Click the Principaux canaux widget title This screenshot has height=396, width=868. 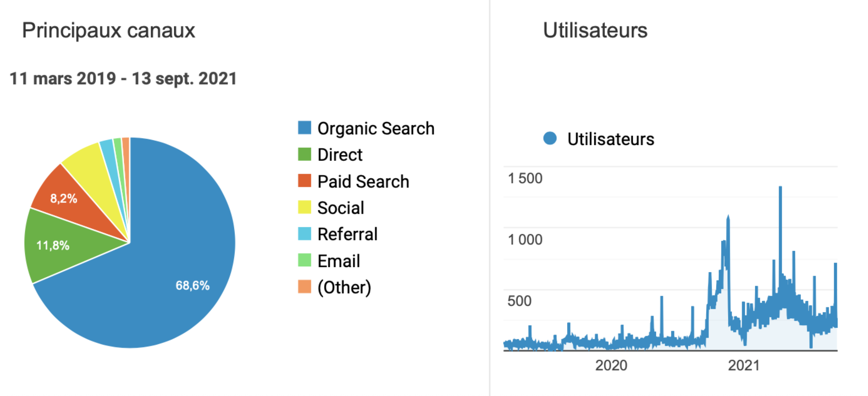[x=108, y=30]
